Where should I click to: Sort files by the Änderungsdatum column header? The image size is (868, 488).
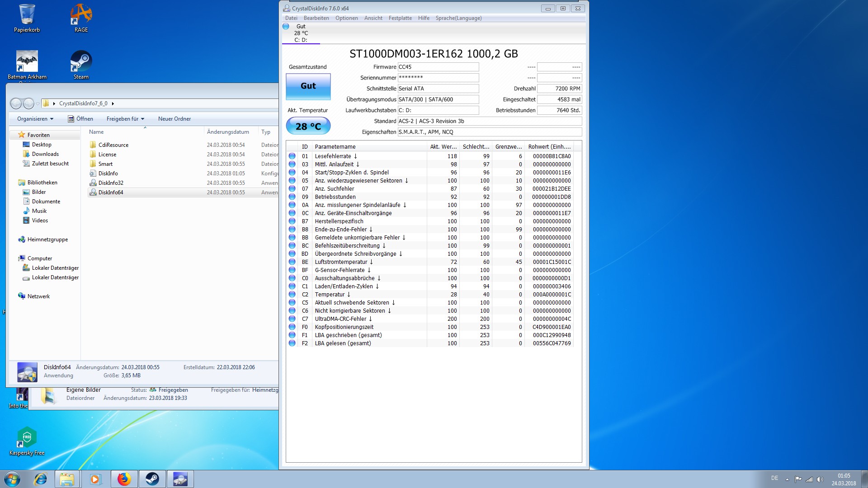tap(228, 132)
